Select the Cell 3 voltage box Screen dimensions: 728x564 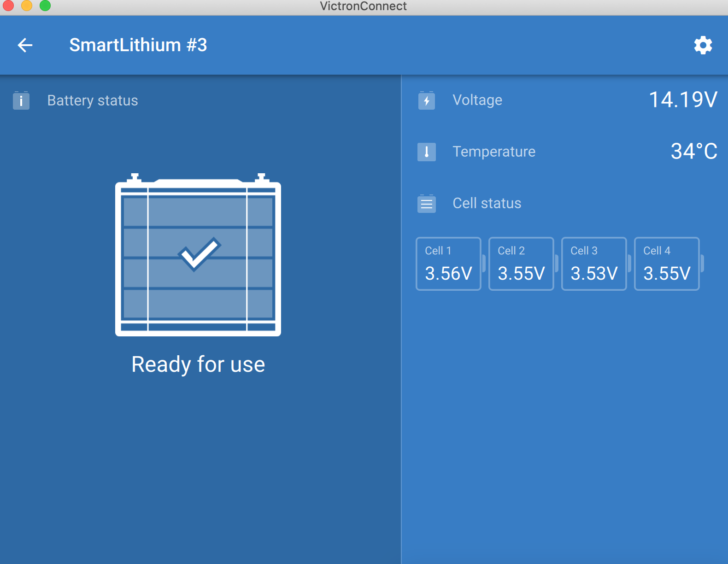point(594,264)
